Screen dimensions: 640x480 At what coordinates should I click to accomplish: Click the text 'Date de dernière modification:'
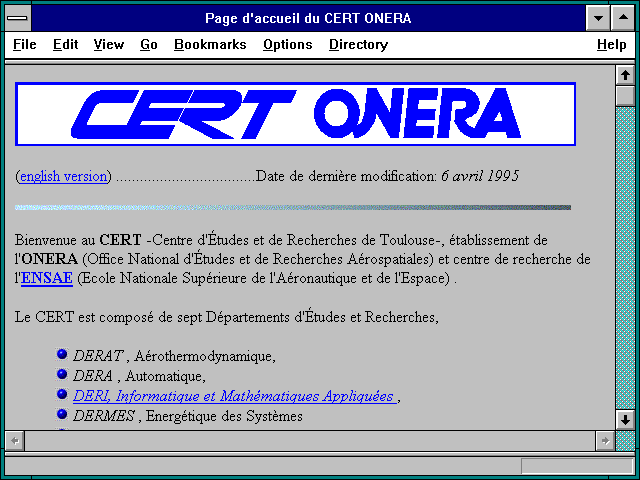347,176
